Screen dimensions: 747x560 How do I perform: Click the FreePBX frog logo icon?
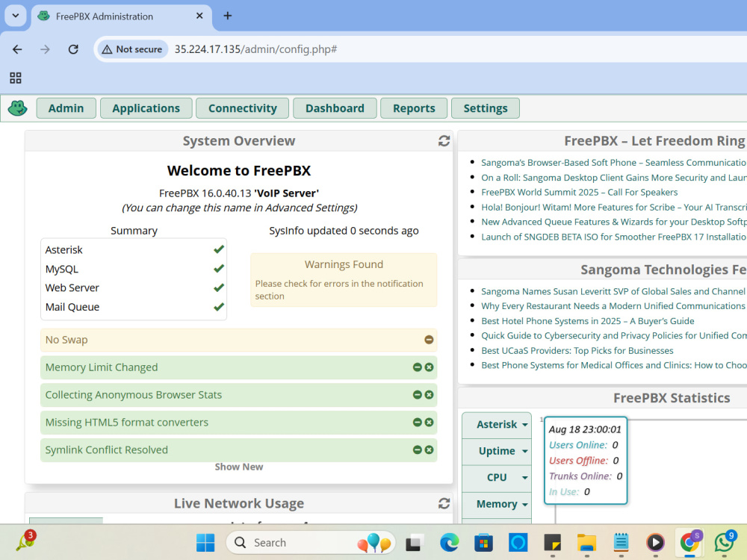click(x=18, y=108)
